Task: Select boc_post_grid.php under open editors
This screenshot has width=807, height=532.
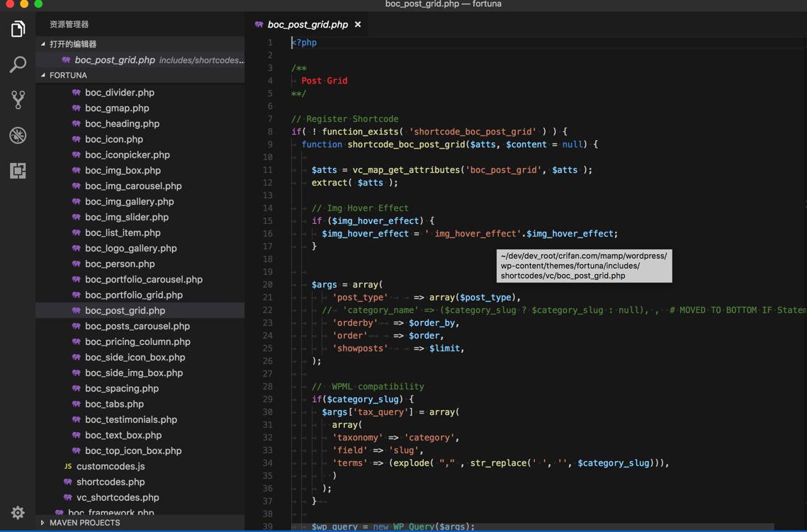Action: [115, 60]
